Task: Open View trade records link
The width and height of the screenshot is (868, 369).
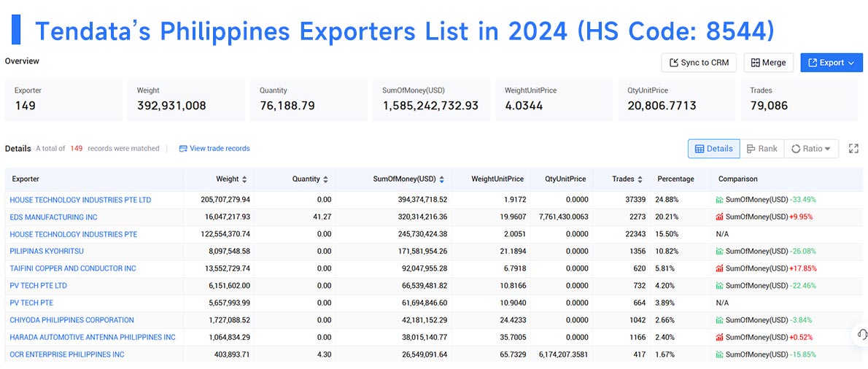Action: (214, 148)
